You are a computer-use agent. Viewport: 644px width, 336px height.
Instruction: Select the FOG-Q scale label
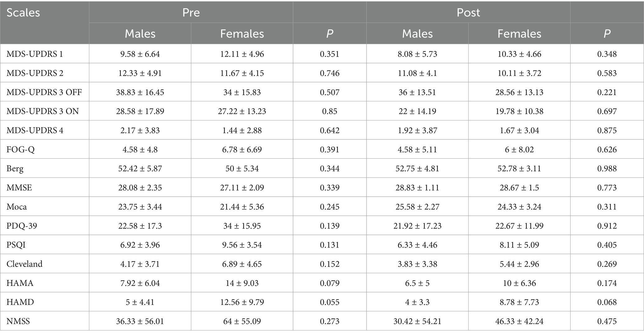click(x=21, y=150)
